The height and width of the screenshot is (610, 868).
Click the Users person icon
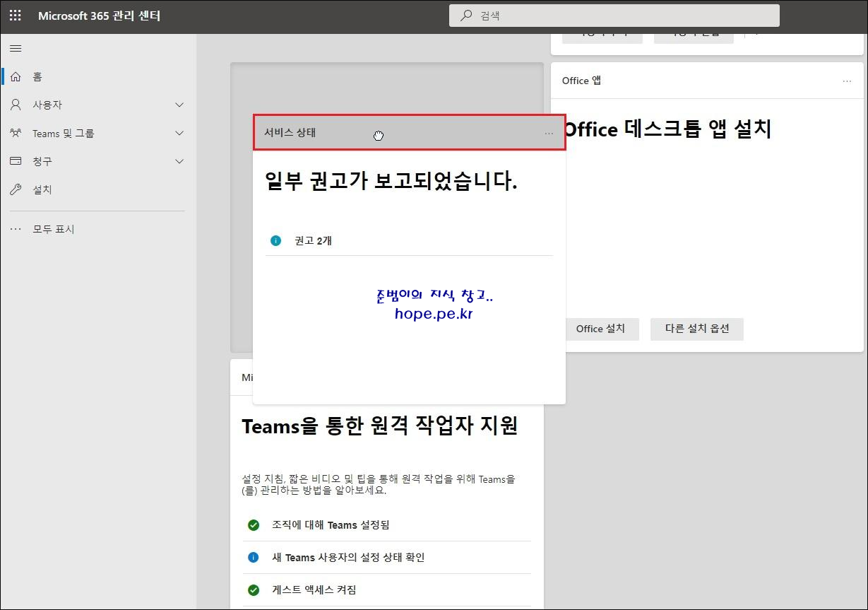(16, 105)
